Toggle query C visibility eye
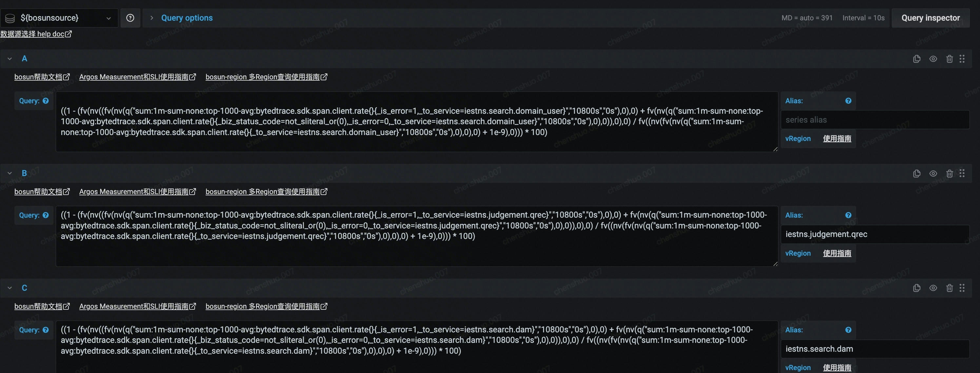Image resolution: width=980 pixels, height=373 pixels. 933,288
